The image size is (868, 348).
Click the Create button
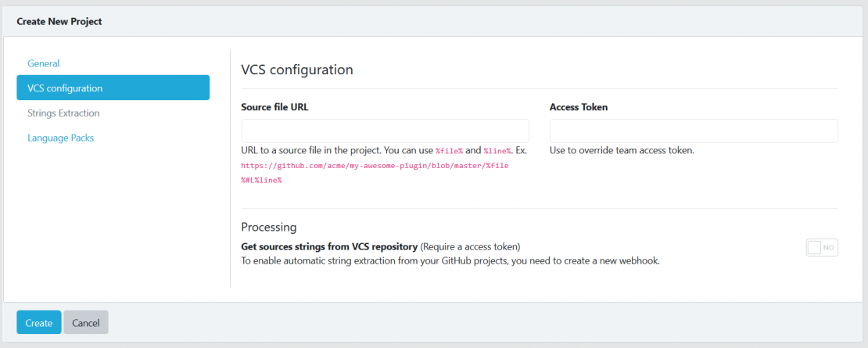pos(39,322)
